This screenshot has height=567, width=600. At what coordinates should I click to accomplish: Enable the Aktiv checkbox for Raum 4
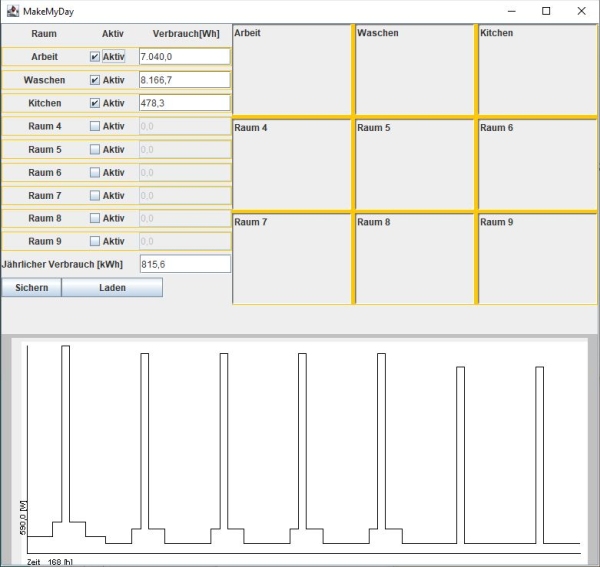tap(95, 126)
